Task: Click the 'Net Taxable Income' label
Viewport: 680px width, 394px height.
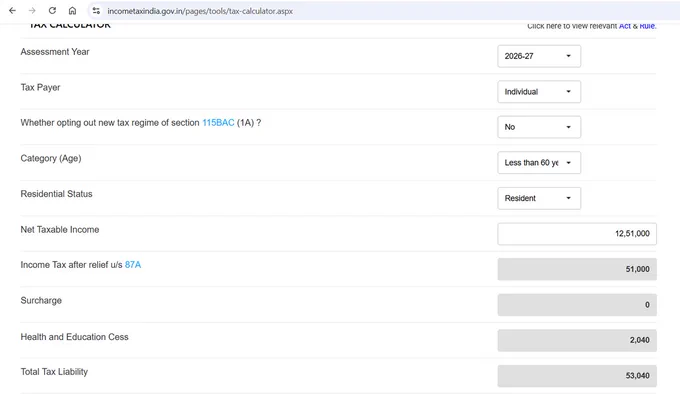Action: 60,230
